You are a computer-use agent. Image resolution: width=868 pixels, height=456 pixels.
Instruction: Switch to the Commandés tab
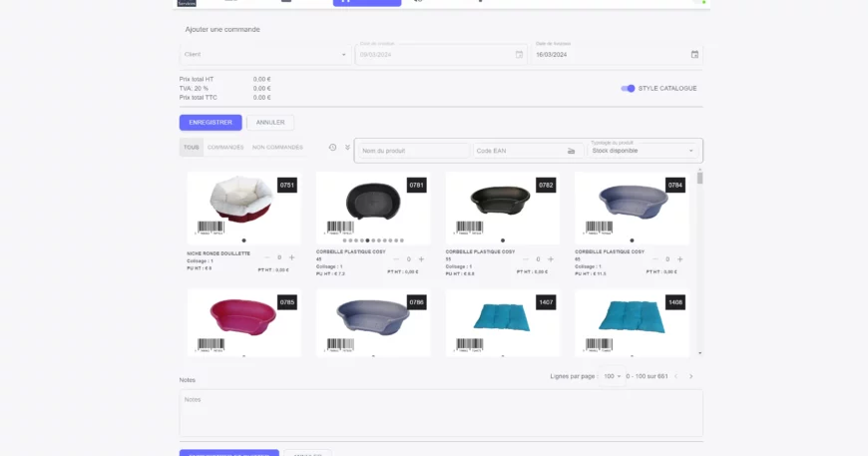coord(225,148)
